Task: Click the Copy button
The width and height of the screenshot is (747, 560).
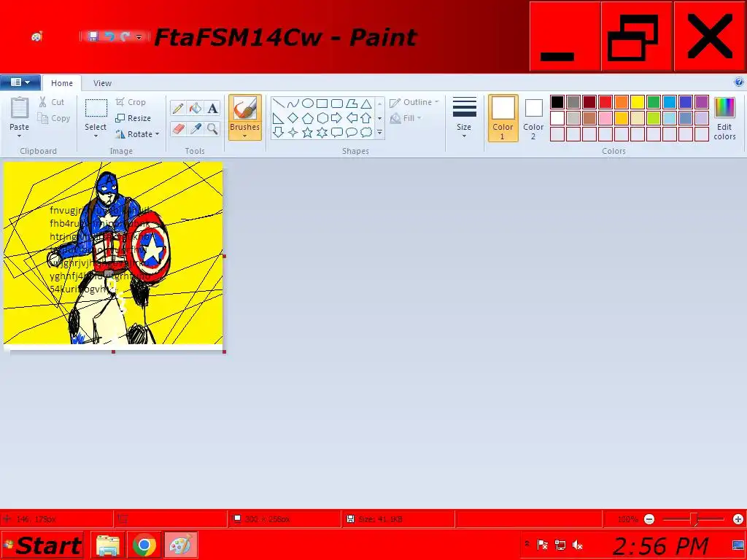Action: pos(54,118)
